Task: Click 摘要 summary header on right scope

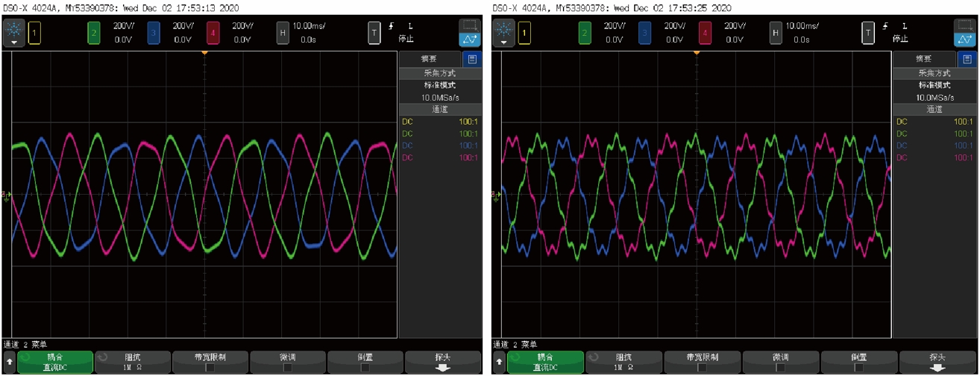Action: click(923, 59)
